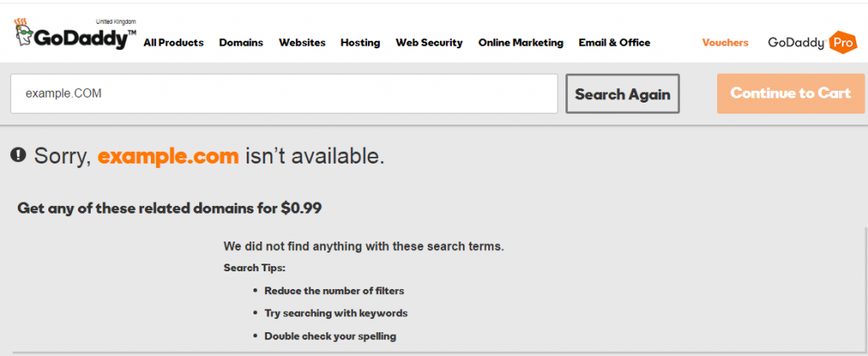
Task: Open the Online Marketing menu
Action: [520, 42]
